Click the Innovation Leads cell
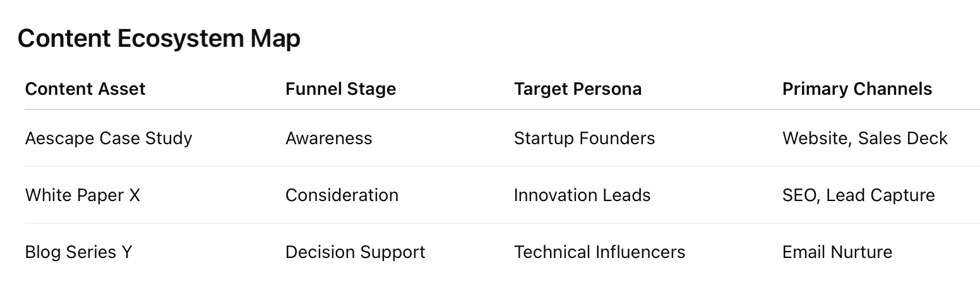 click(x=582, y=195)
